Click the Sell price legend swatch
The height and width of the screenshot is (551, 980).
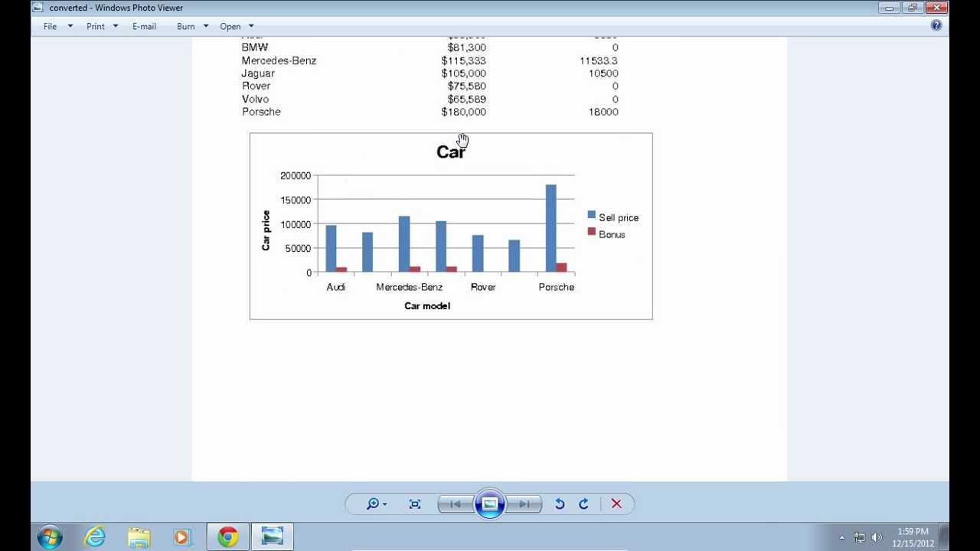click(591, 215)
